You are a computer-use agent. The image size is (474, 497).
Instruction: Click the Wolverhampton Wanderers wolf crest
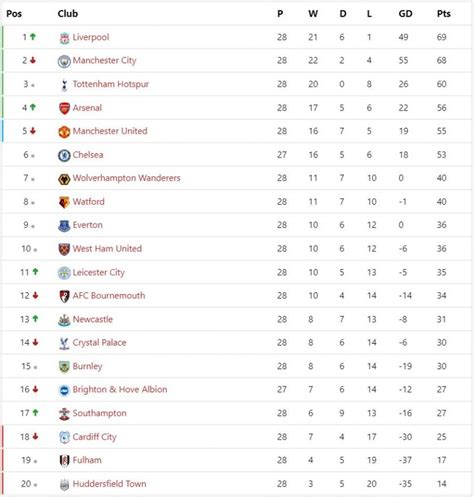[x=64, y=179]
